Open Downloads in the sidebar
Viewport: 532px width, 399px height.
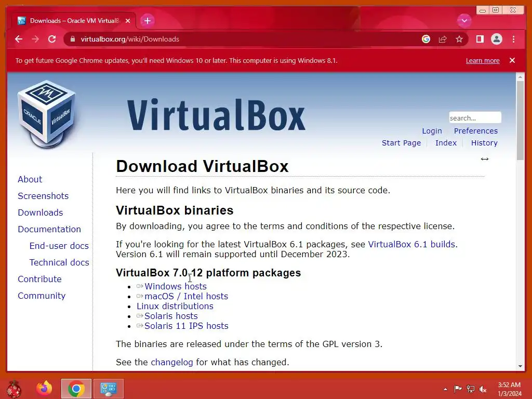pos(41,212)
